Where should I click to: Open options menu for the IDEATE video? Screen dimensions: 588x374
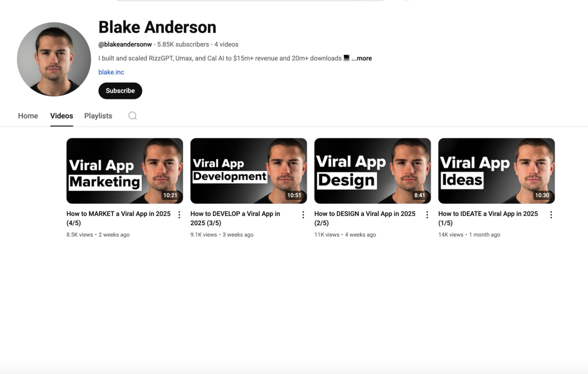551,214
